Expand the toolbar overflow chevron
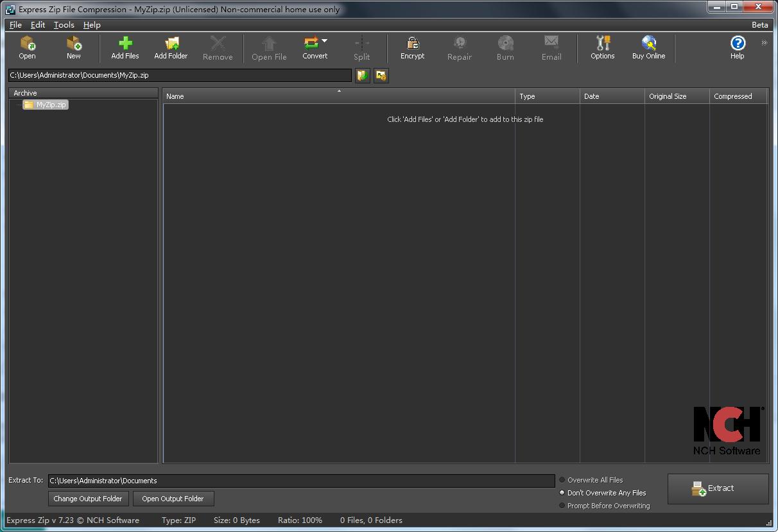The image size is (778, 532). [764, 43]
